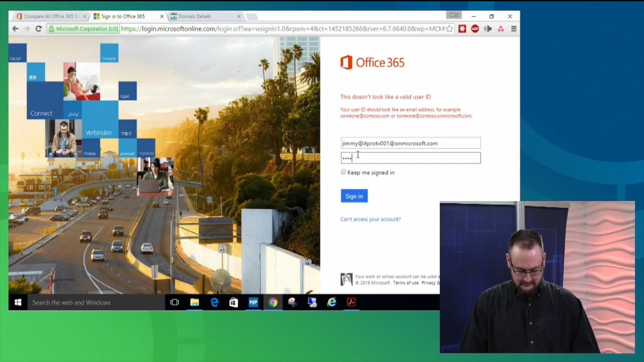This screenshot has width=644, height=362.
Task: Click the Search the web and Windows box
Action: (x=96, y=302)
